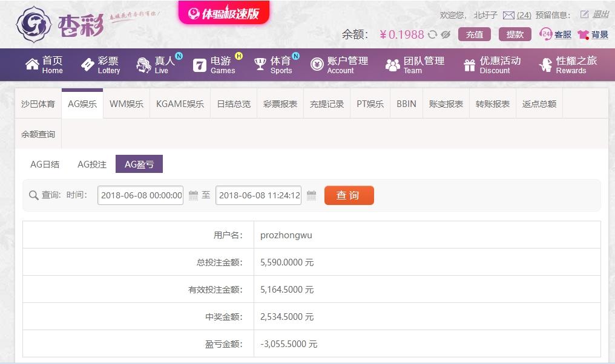Click total bet 5,590.0000 元

(287, 262)
